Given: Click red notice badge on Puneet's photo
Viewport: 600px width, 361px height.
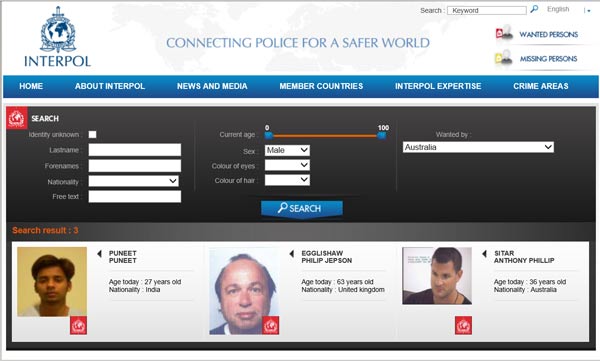Looking at the screenshot, I should point(78,325).
